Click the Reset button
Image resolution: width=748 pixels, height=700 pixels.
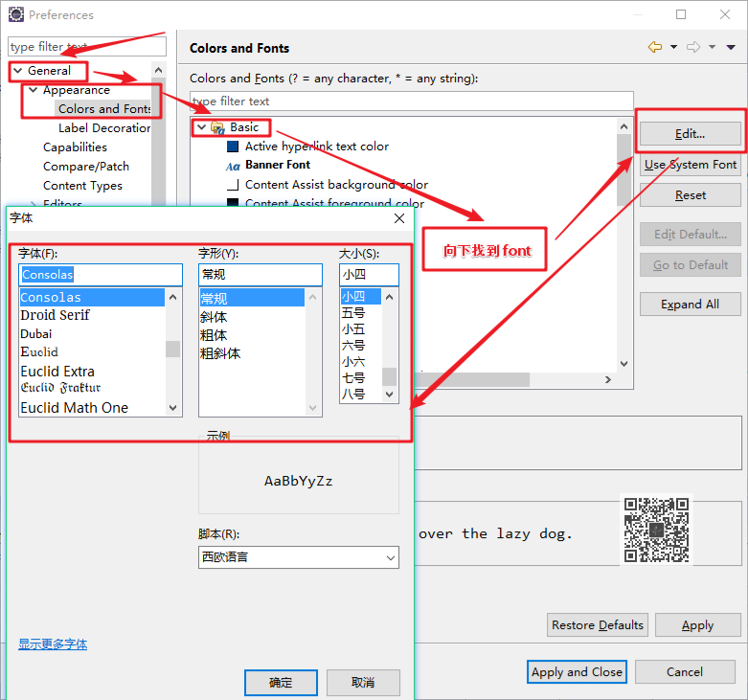690,195
